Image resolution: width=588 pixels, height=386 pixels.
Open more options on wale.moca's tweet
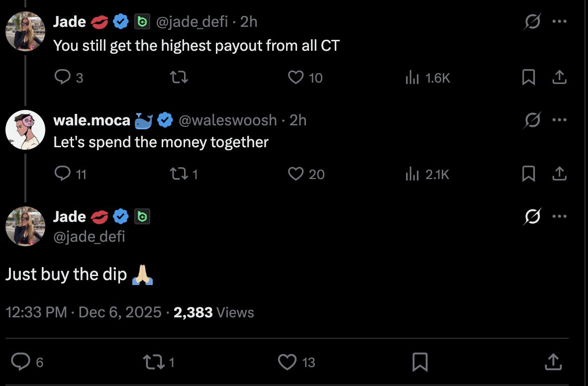click(x=559, y=120)
